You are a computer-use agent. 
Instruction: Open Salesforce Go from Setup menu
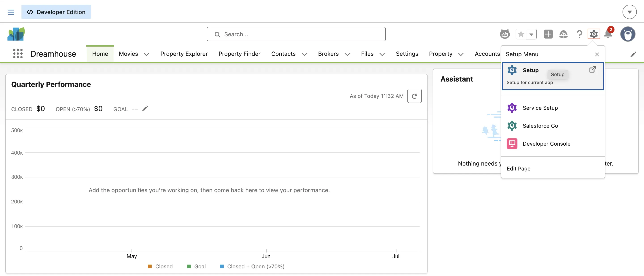pyautogui.click(x=540, y=125)
